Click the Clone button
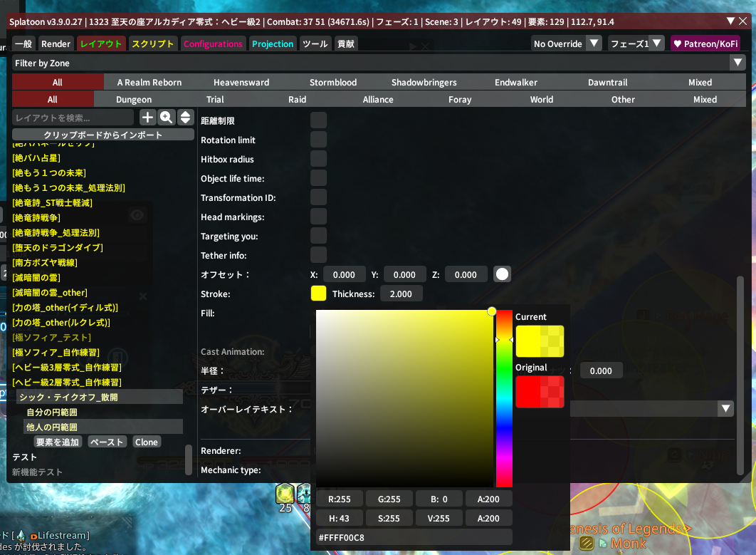 pyautogui.click(x=147, y=442)
